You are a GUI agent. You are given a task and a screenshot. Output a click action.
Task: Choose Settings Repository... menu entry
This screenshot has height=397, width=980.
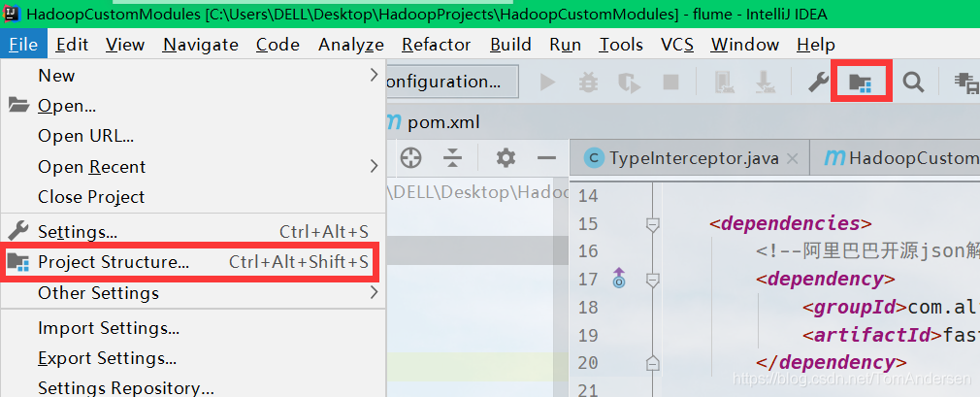coord(193,387)
